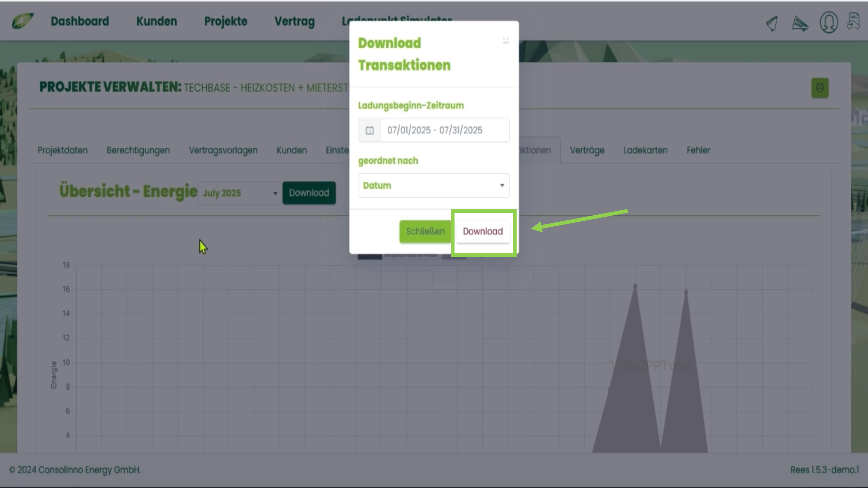This screenshot has width=868, height=488.
Task: Open Vertrag in the top navigation
Action: pyautogui.click(x=295, y=22)
